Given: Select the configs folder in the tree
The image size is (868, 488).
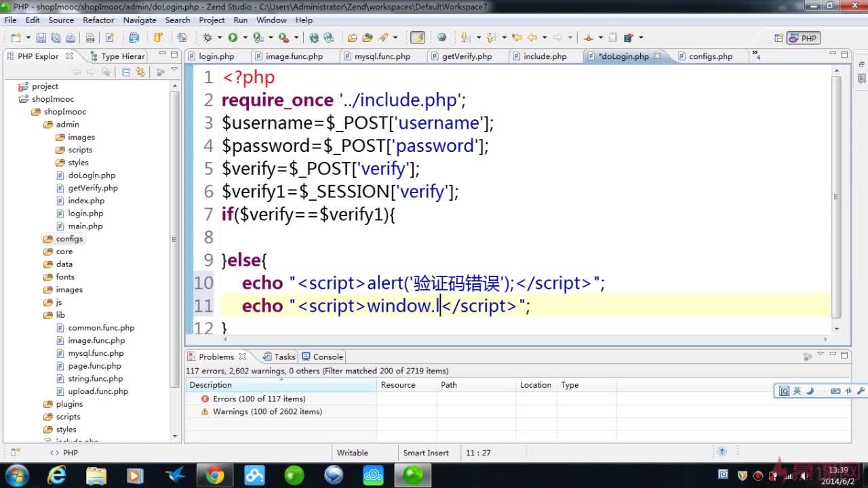Looking at the screenshot, I should coord(69,239).
